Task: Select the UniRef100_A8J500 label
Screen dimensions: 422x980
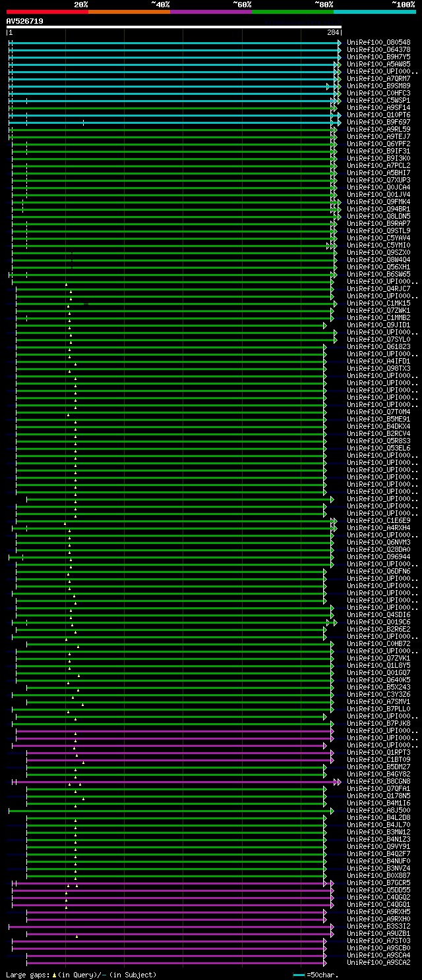Action: (378, 811)
